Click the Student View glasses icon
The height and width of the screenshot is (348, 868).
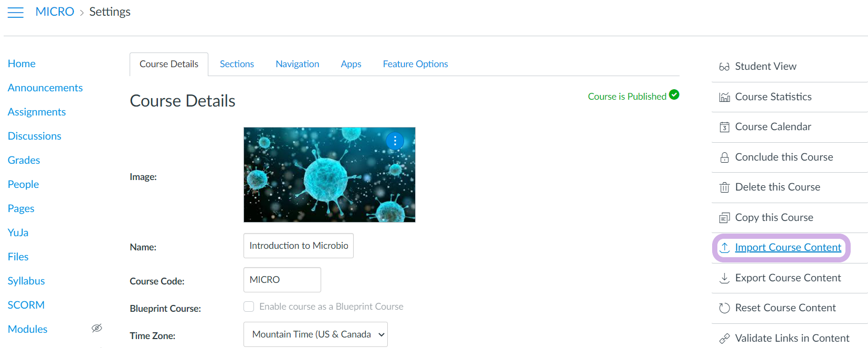coord(724,67)
